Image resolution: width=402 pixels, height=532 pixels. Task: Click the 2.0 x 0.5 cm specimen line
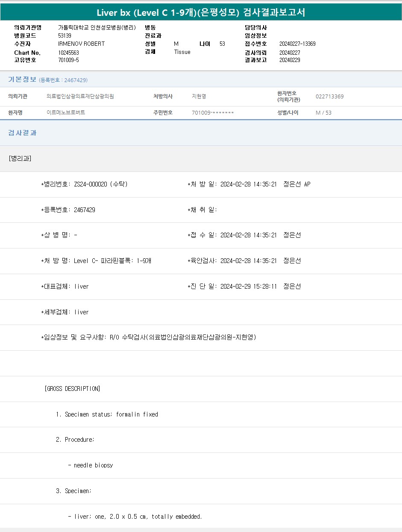[x=135, y=517]
